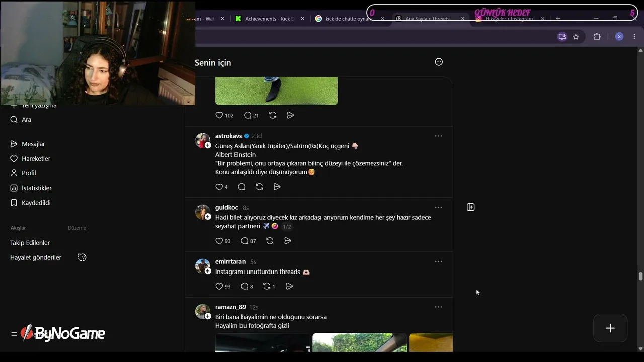Open the 8 comments on emirrtaran post
644x362 pixels.
tap(247, 286)
